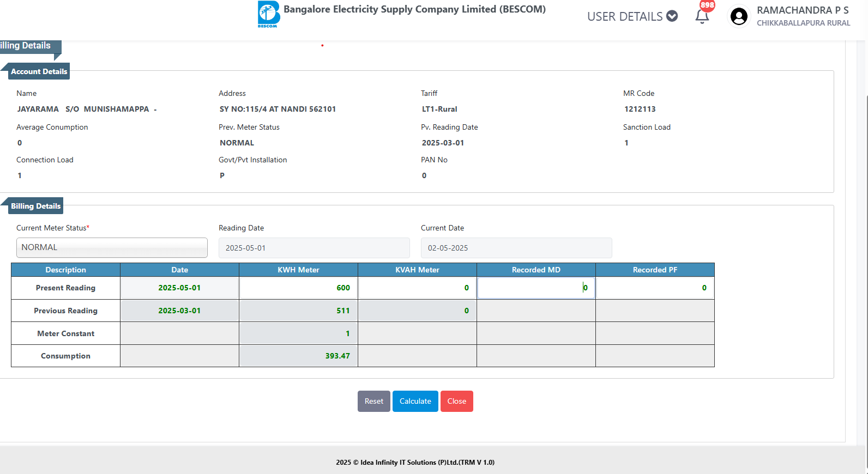Image resolution: width=868 pixels, height=474 pixels.
Task: Click the tariff value LT1-Rural
Action: point(439,109)
